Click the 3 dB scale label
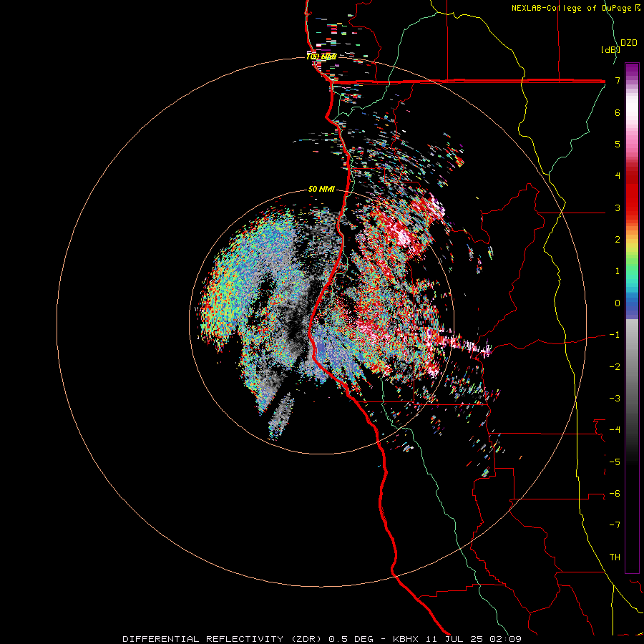 coord(618,208)
